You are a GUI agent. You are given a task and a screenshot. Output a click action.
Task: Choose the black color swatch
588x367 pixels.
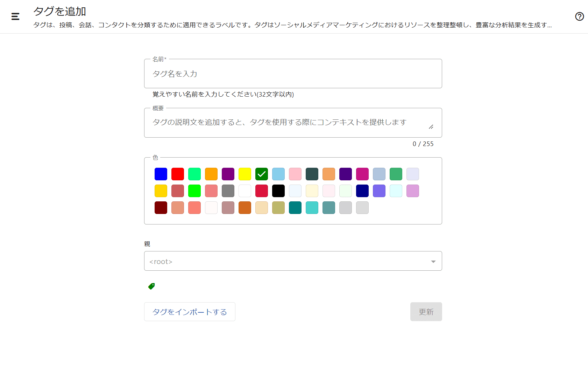[278, 191]
